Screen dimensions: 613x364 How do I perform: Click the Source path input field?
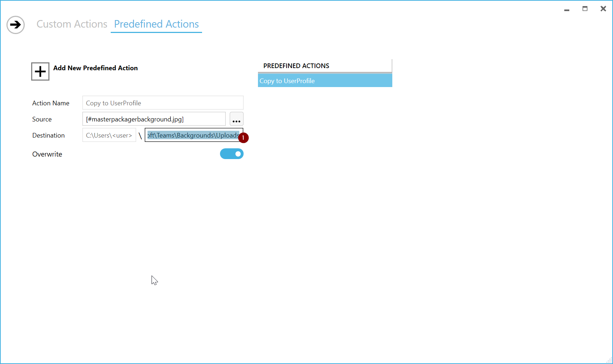tap(154, 119)
